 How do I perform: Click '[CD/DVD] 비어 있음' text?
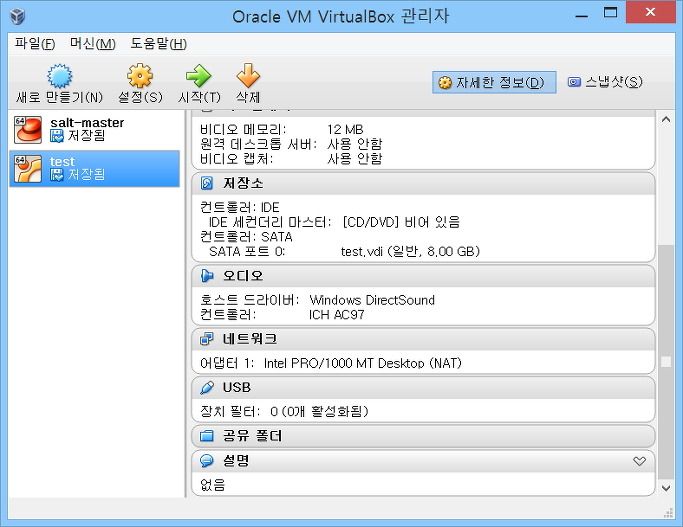401,222
